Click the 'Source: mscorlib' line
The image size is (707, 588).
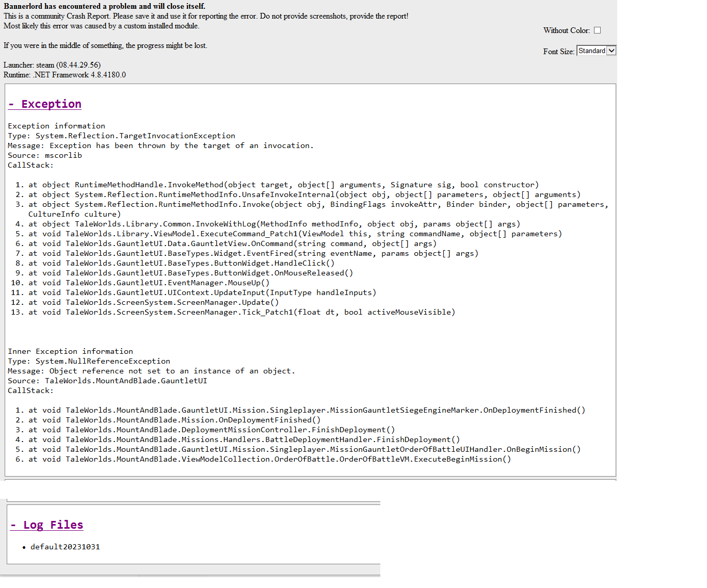click(45, 155)
